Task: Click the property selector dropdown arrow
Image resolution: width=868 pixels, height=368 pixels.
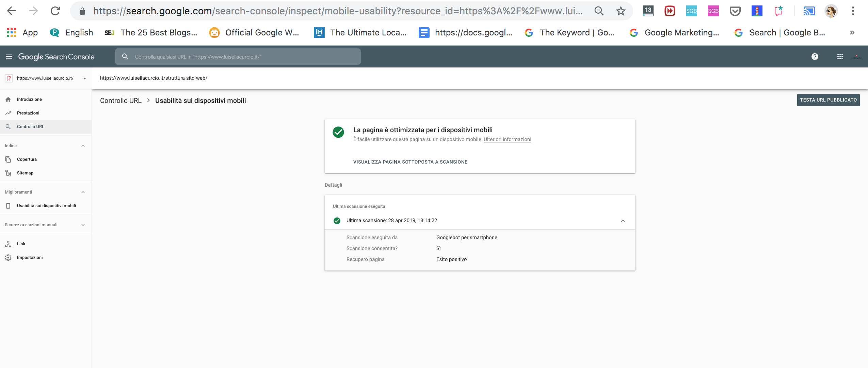Action: click(x=85, y=78)
